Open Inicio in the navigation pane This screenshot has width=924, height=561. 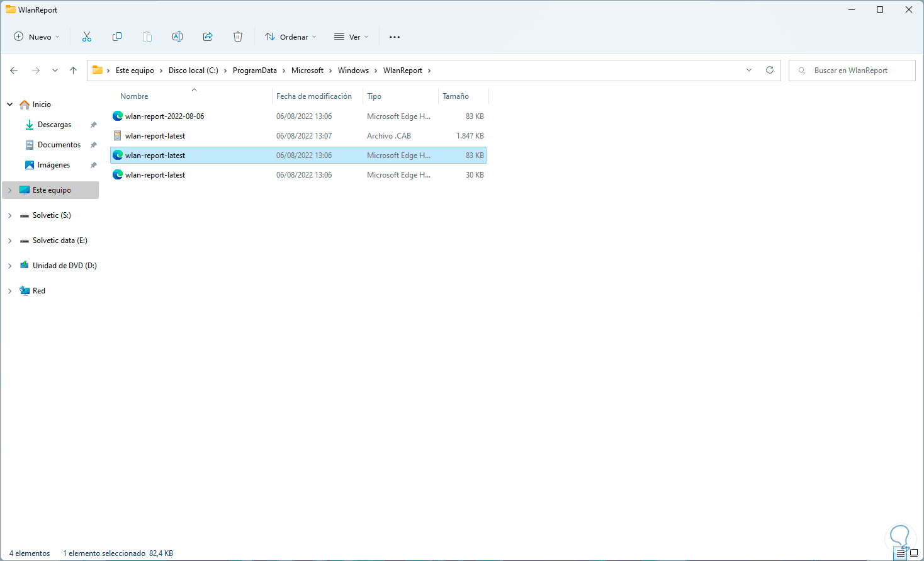coord(42,105)
